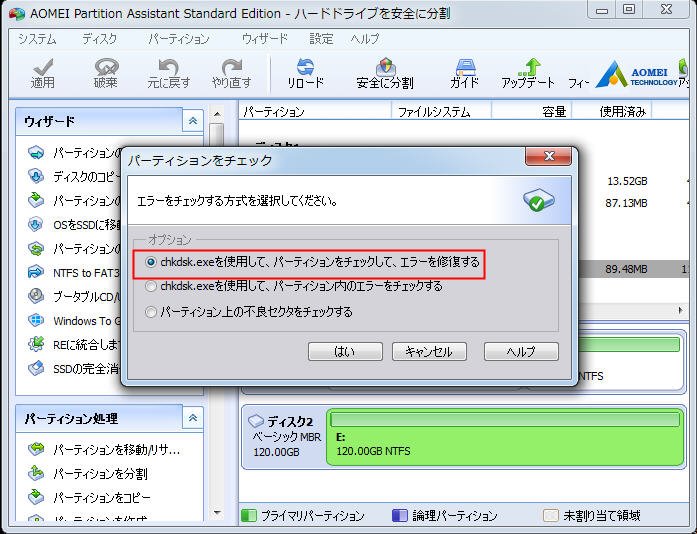Open the ウィザード menu
This screenshot has width=697, height=534.
click(x=264, y=39)
